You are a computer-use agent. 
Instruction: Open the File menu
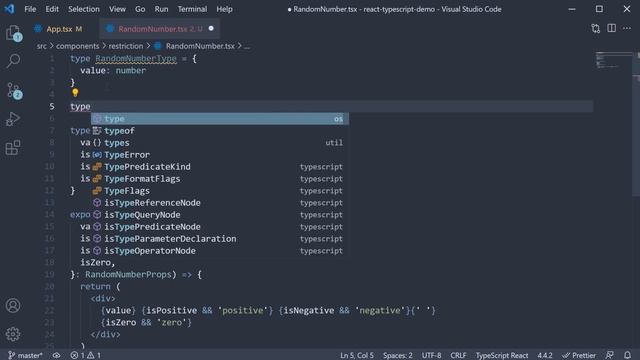(30, 9)
